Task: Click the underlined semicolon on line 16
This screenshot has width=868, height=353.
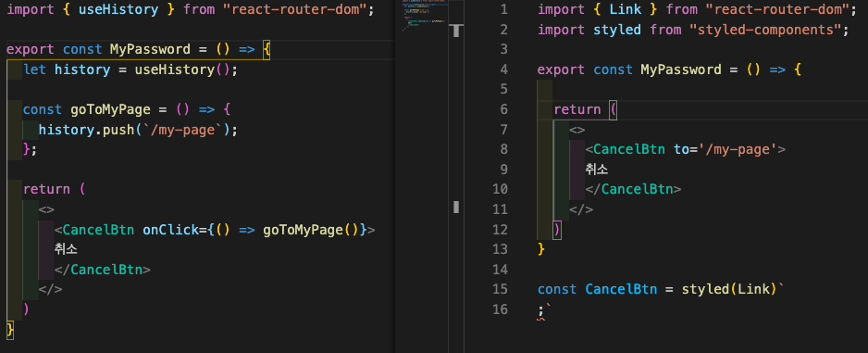Action: (540, 311)
